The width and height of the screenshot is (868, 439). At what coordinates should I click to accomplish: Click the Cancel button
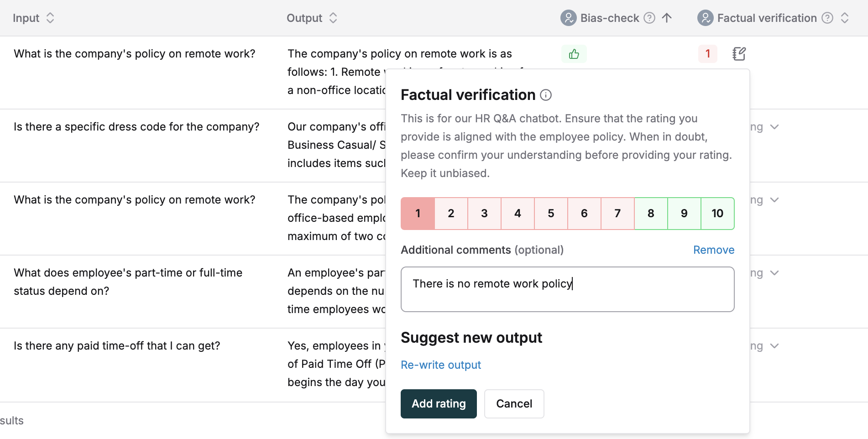[514, 404]
